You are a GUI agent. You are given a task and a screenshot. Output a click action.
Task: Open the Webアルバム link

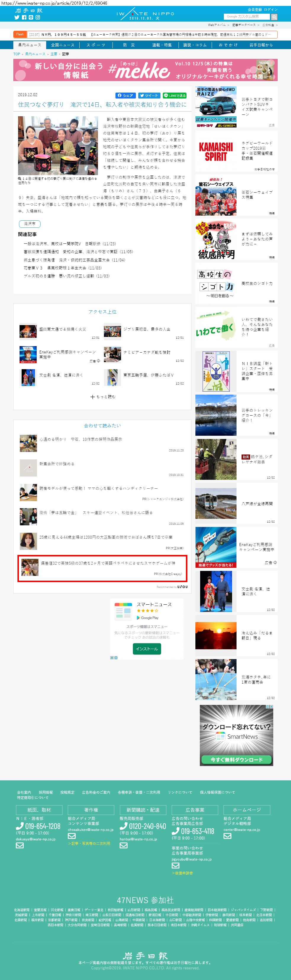click(x=216, y=25)
